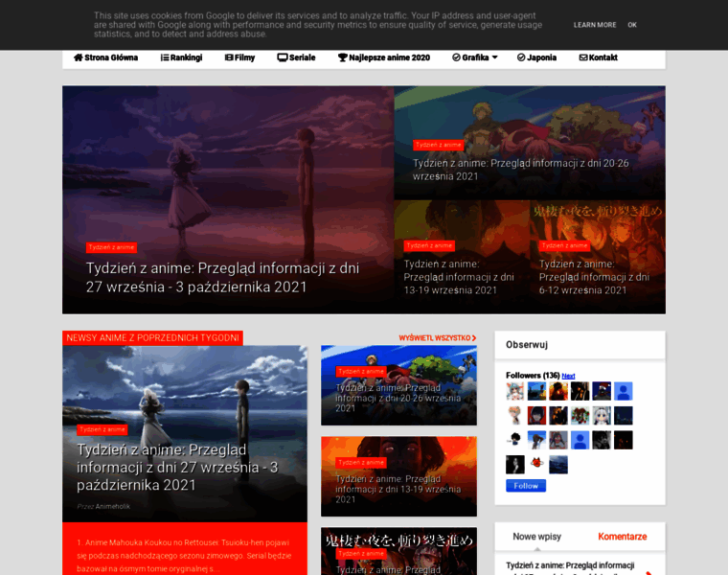
Task: Click third follower avatar in second row
Action: click(x=558, y=416)
